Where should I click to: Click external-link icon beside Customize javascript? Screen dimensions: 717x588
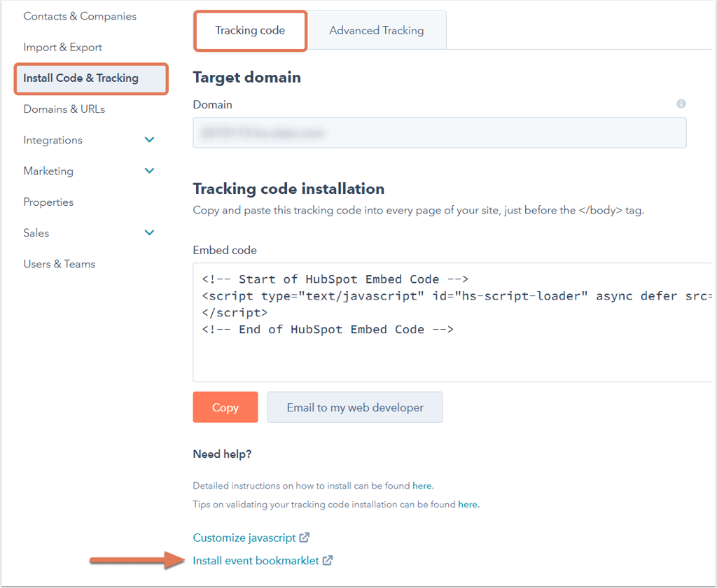(x=305, y=537)
